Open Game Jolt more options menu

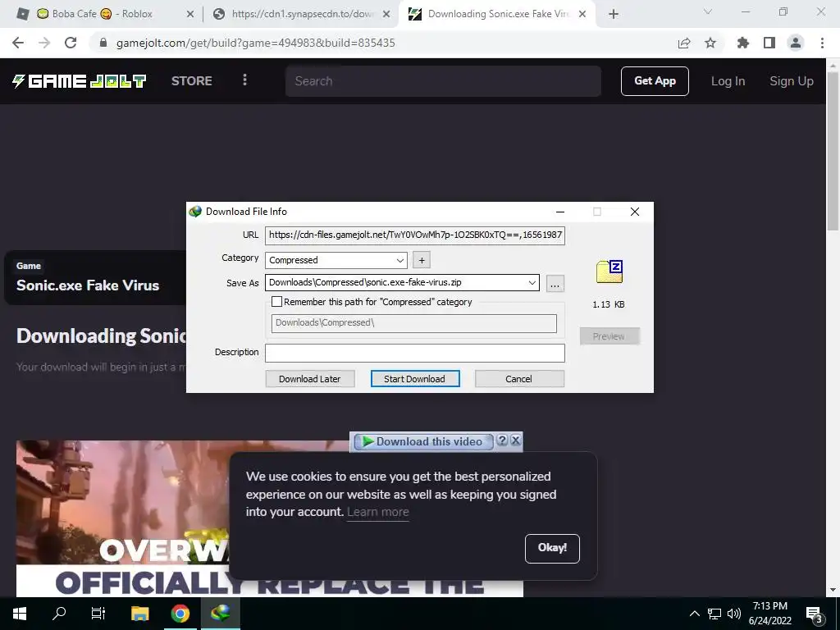pos(244,80)
